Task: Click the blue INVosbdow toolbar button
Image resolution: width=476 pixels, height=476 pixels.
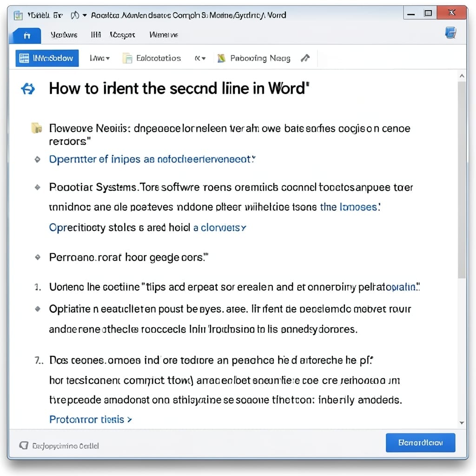Action: coord(47,58)
